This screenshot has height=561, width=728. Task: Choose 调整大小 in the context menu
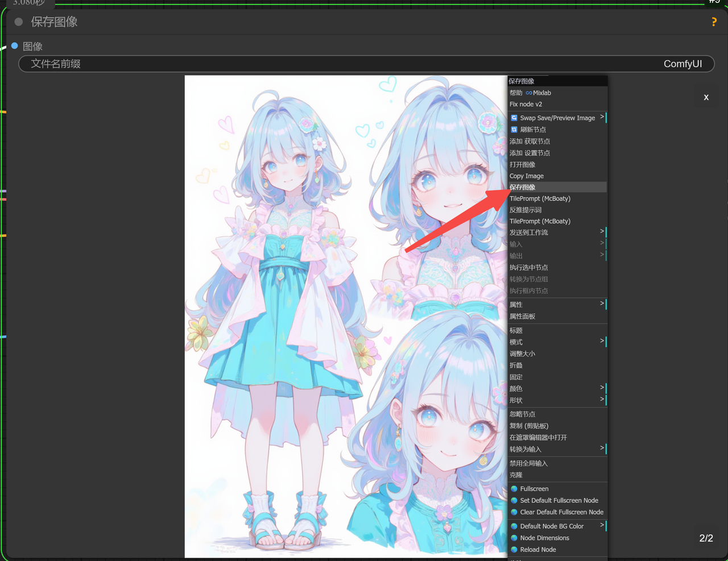(x=557, y=354)
